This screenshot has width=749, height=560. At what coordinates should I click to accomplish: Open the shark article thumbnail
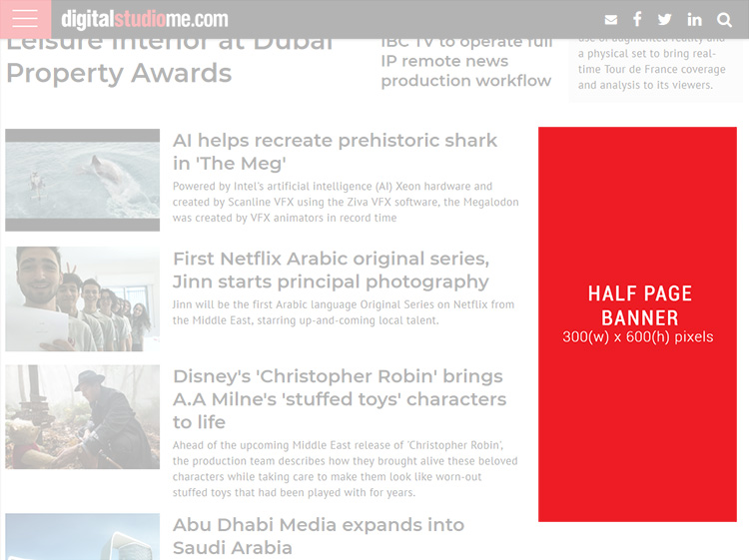coord(83,180)
